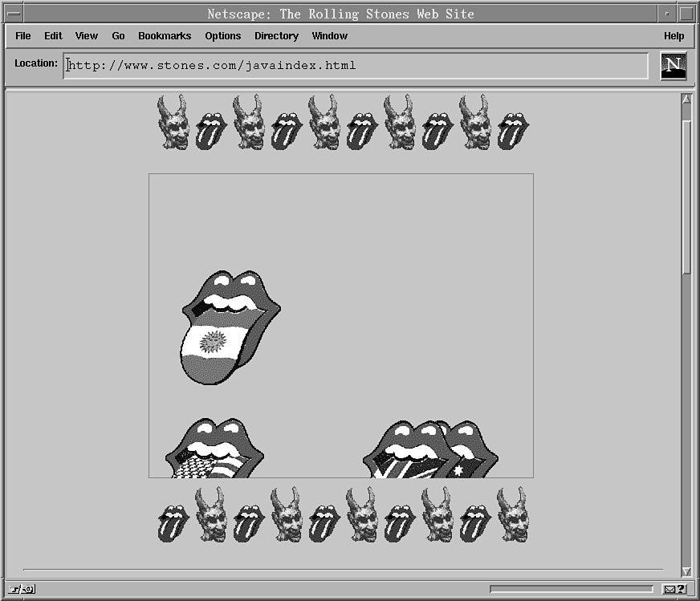The height and width of the screenshot is (601, 700).
Task: Click third devil head in top row
Action: 324,122
